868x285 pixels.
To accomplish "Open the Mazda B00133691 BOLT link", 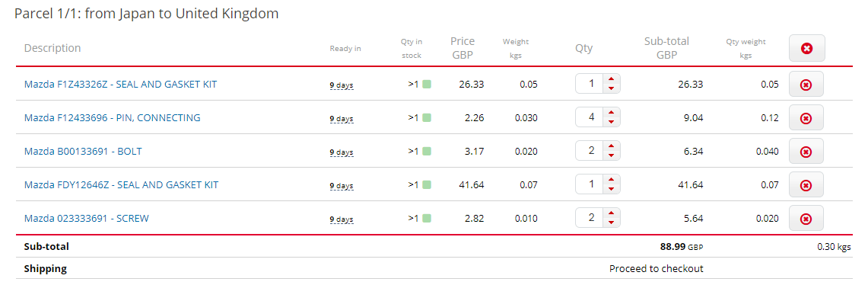I will click(83, 151).
